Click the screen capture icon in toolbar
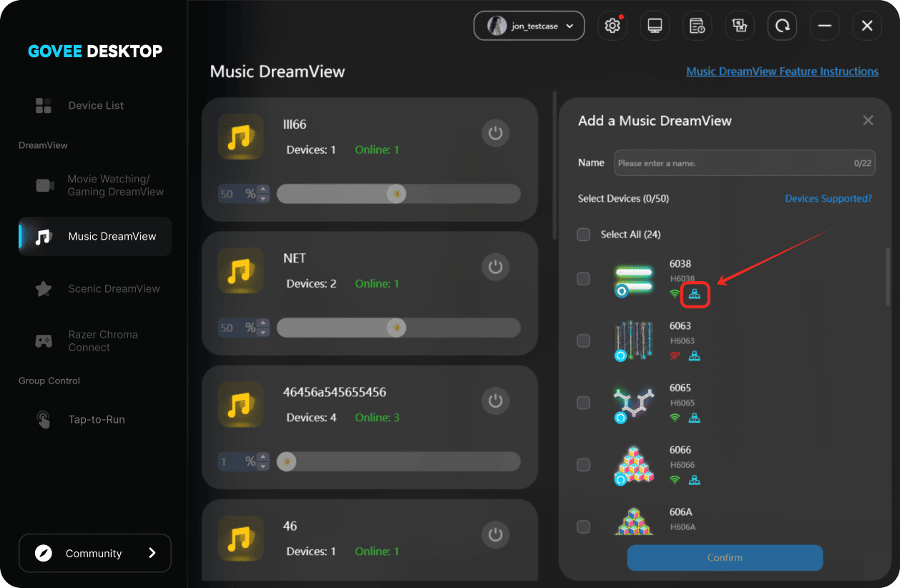The width and height of the screenshot is (900, 588). (x=740, y=26)
